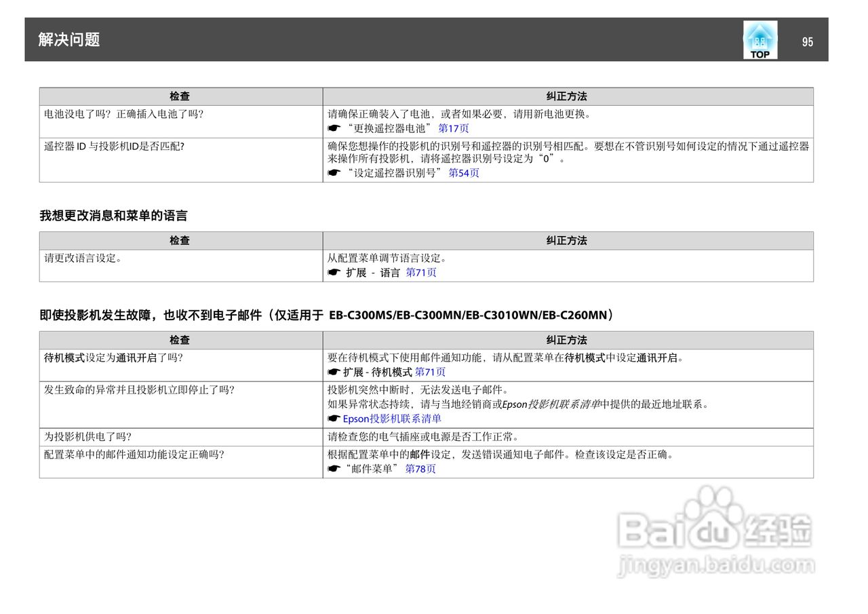Click the text 请检查您的电气插座或电源是否工作正常。
This screenshot has height=614, width=868.
coord(424,437)
